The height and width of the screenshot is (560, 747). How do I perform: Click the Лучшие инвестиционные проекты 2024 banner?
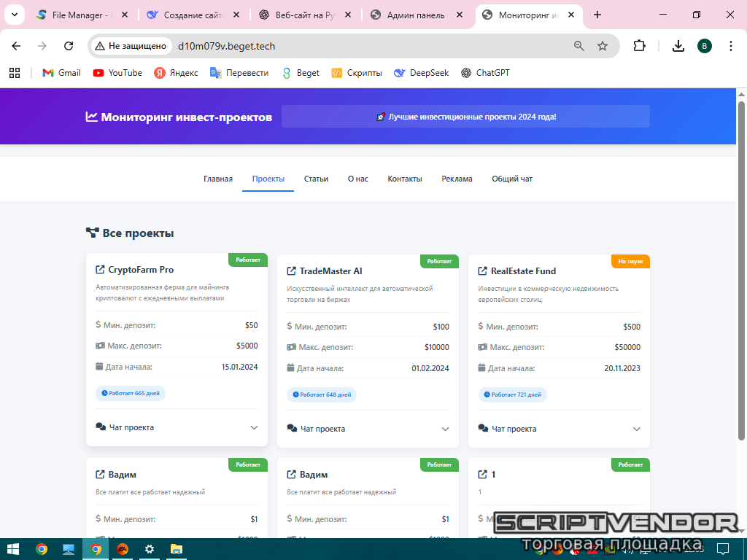[465, 117]
